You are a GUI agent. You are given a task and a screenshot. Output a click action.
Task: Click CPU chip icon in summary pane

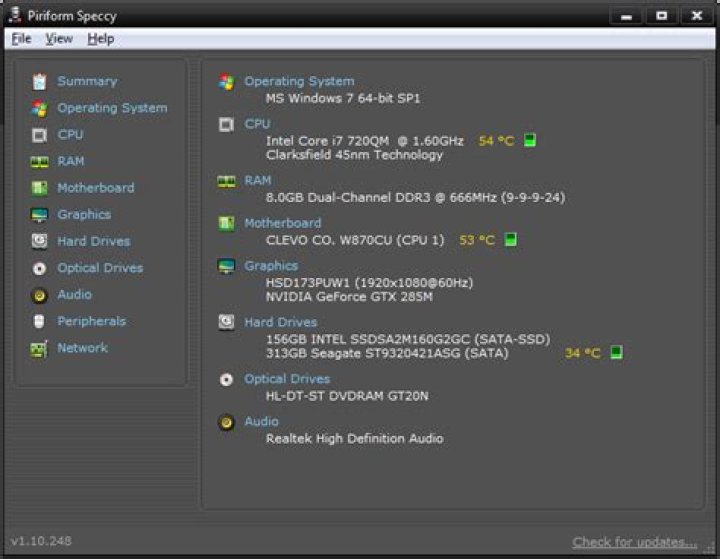(x=226, y=124)
